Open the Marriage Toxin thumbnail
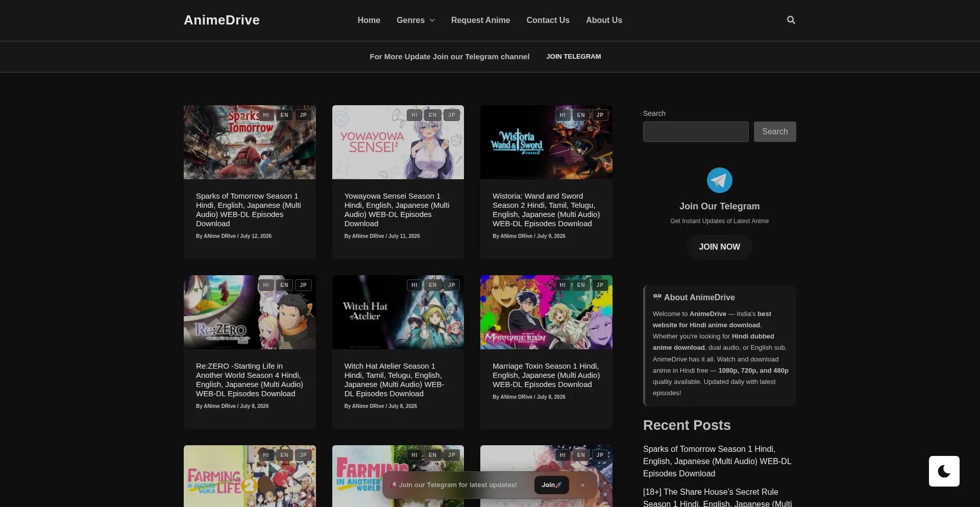 pyautogui.click(x=546, y=312)
